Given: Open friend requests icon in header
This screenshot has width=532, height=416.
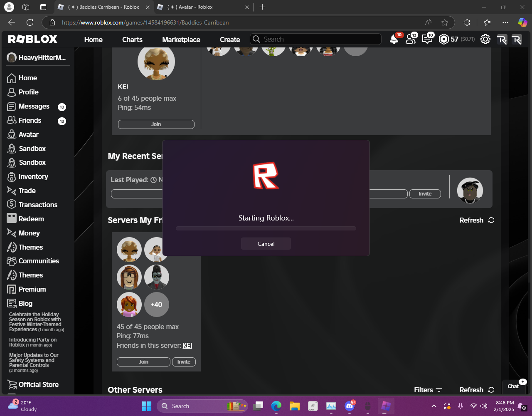Looking at the screenshot, I should tap(411, 40).
